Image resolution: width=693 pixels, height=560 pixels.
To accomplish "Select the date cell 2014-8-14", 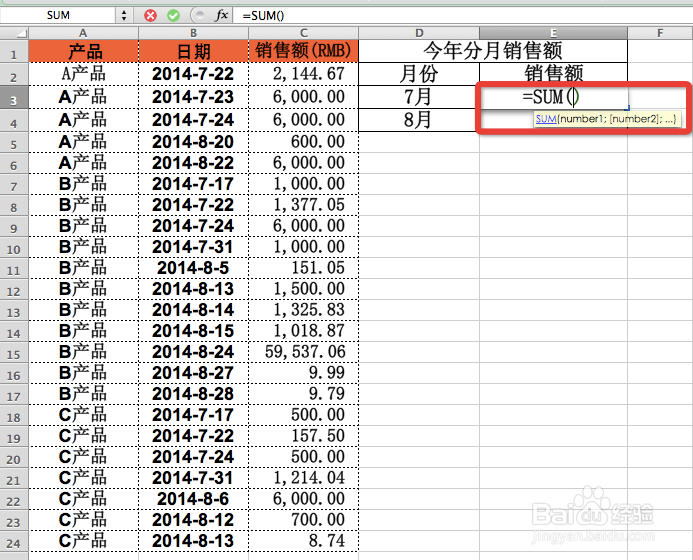I will [194, 310].
